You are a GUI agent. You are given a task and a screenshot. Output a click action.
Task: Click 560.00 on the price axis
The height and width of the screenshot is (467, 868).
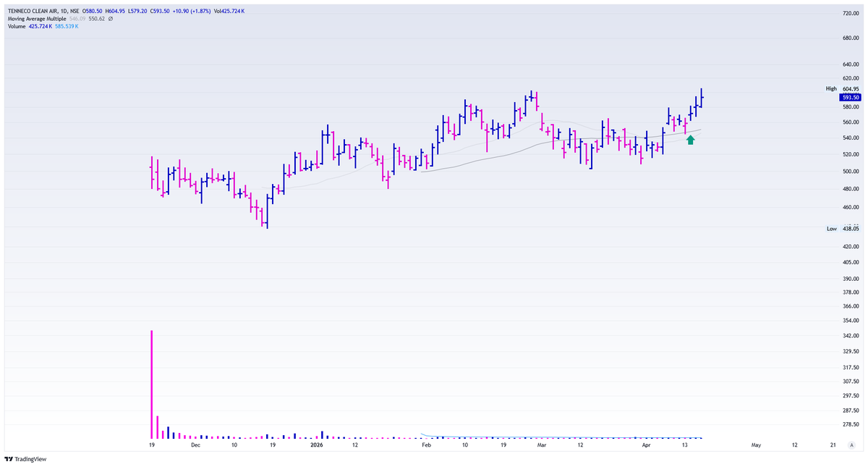pos(850,122)
